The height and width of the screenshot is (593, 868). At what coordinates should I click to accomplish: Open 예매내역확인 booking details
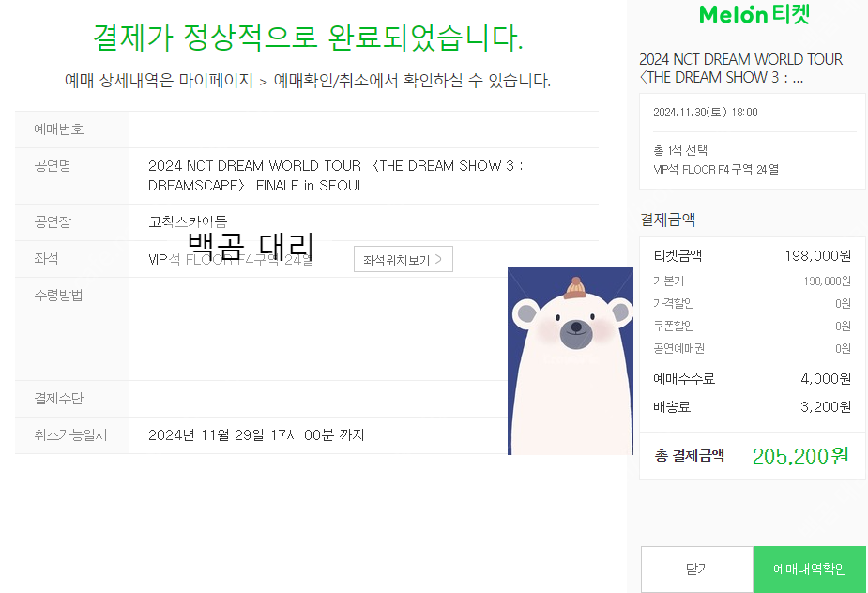(809, 570)
